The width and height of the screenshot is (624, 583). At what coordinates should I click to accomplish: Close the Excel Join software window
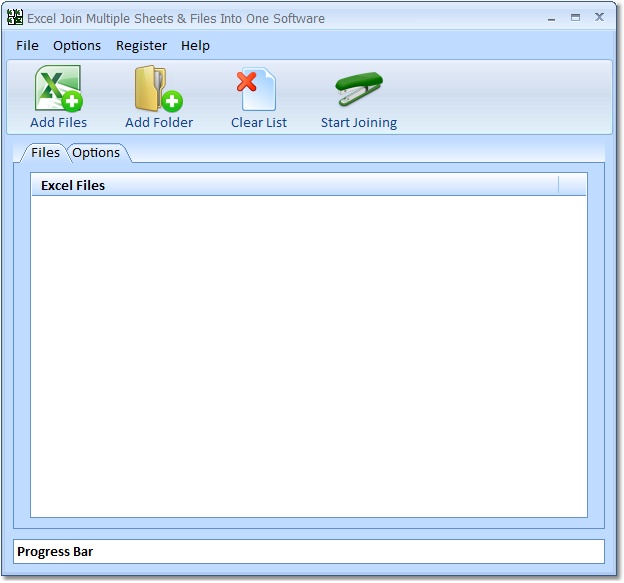pos(599,17)
